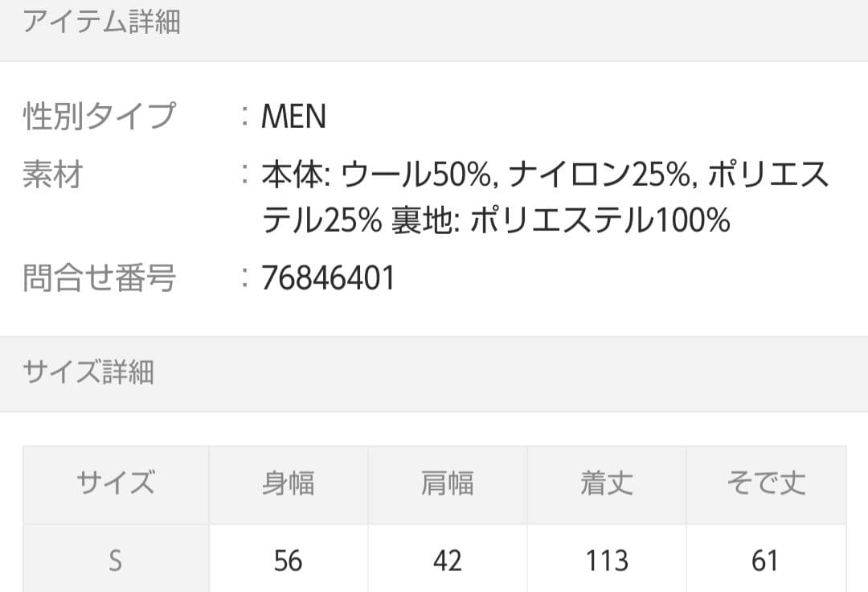Click inquiry number 76846401
This screenshot has width=868, height=592.
tap(329, 278)
